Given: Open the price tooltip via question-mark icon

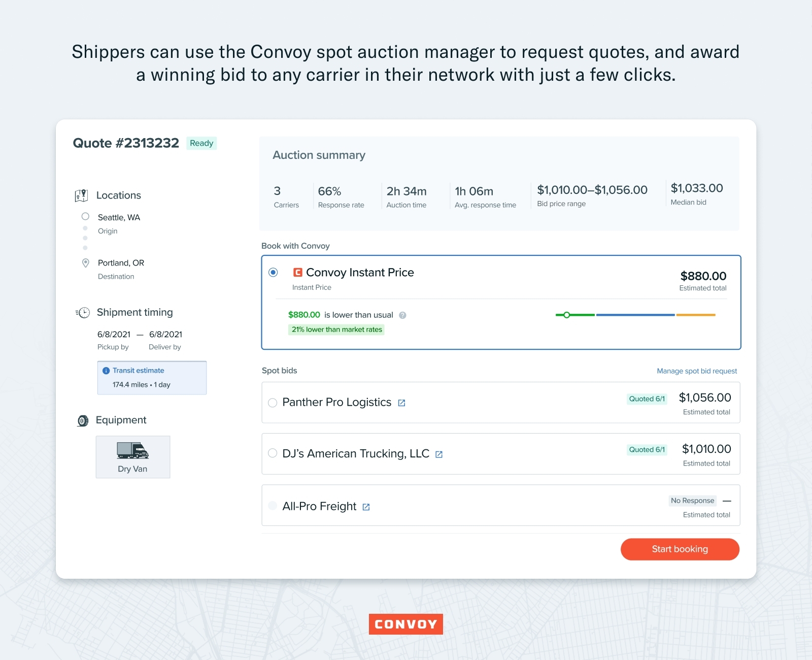Looking at the screenshot, I should [x=403, y=315].
